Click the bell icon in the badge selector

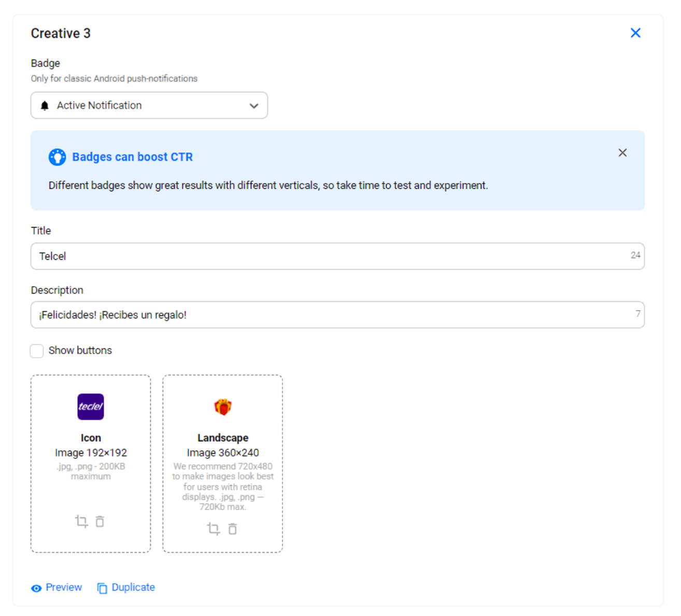[x=45, y=106]
